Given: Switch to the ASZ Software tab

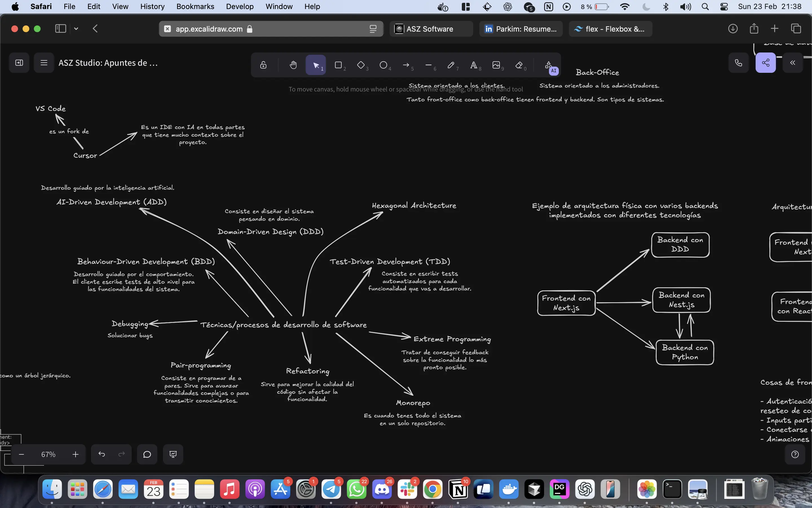Looking at the screenshot, I should [431, 29].
